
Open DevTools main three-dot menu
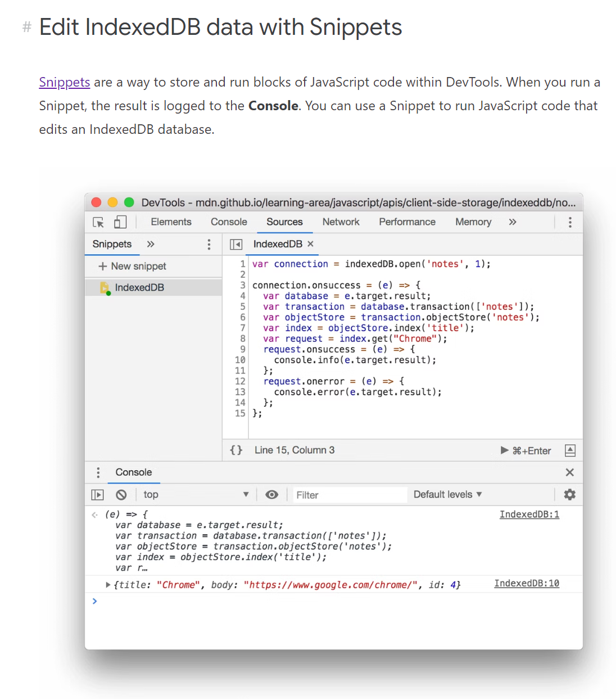570,222
